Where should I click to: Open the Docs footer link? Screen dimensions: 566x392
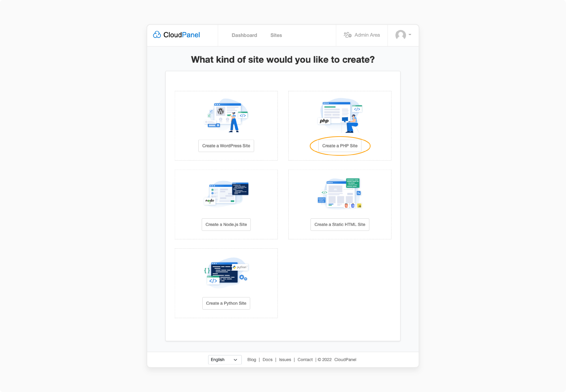coord(268,360)
